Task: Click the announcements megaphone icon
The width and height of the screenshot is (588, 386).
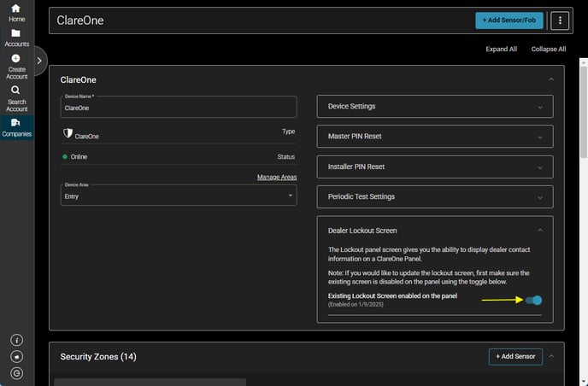Action: click(16, 357)
